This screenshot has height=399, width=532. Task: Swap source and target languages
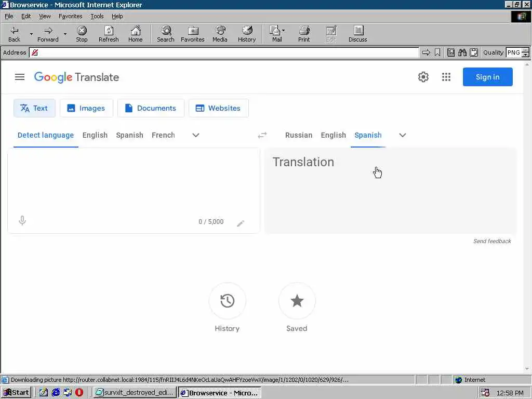point(262,136)
